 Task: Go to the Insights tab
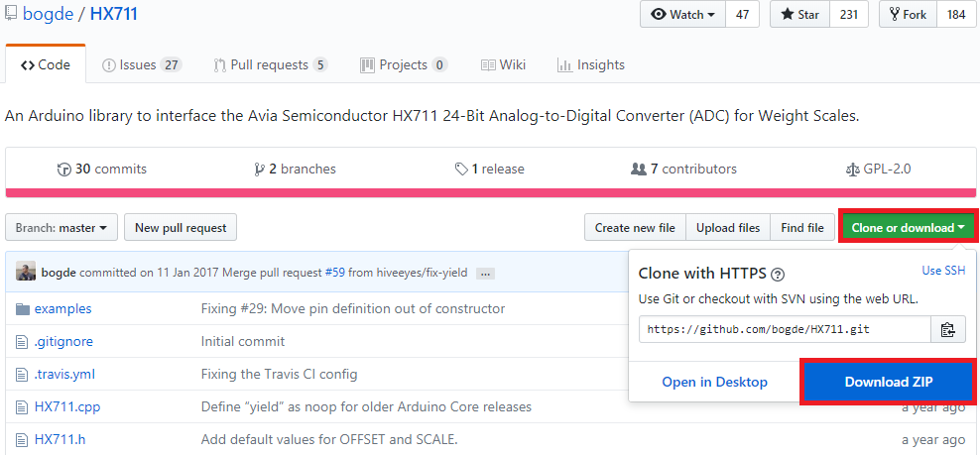click(591, 65)
